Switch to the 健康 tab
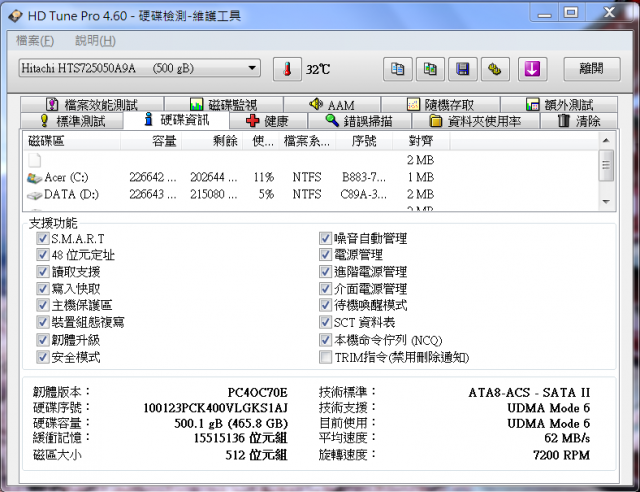Screen dimensions: 640x492 pyautogui.click(x=268, y=121)
